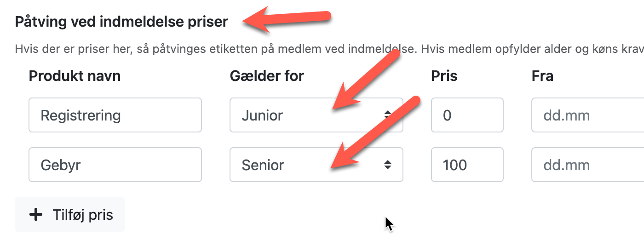Click the 'Fra' column label
This screenshot has width=644, height=241.
[x=542, y=76]
